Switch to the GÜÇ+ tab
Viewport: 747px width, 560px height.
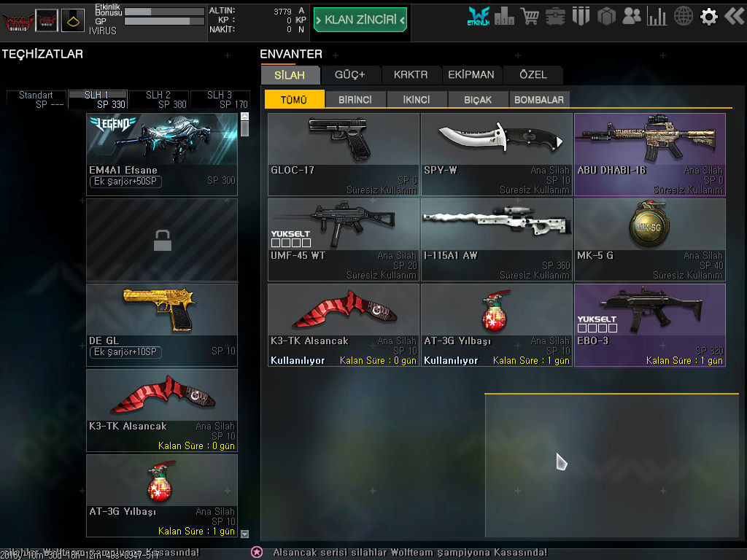pos(349,75)
